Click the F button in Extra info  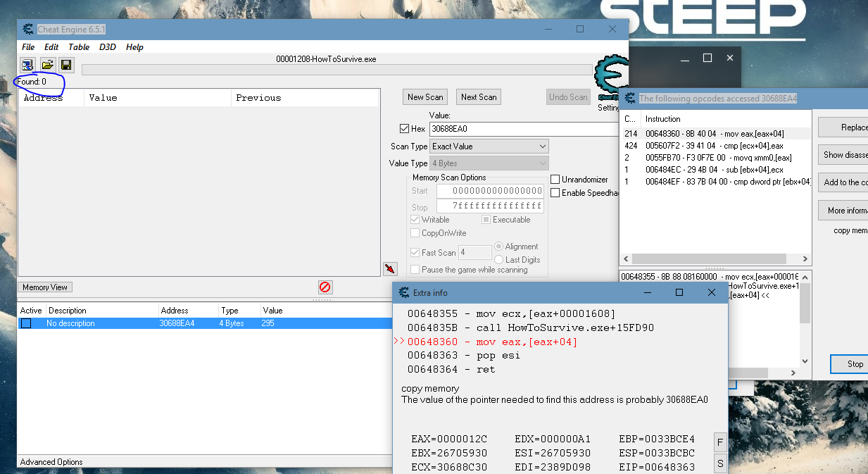tap(719, 442)
